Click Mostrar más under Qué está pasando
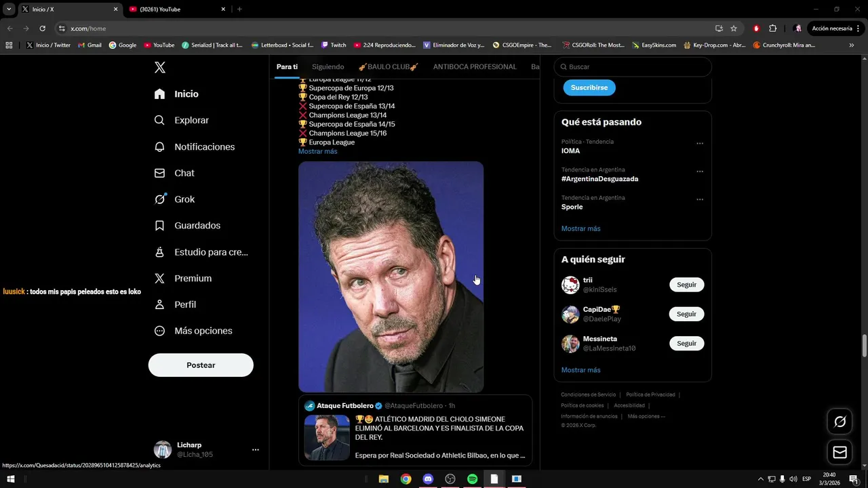 pyautogui.click(x=580, y=228)
